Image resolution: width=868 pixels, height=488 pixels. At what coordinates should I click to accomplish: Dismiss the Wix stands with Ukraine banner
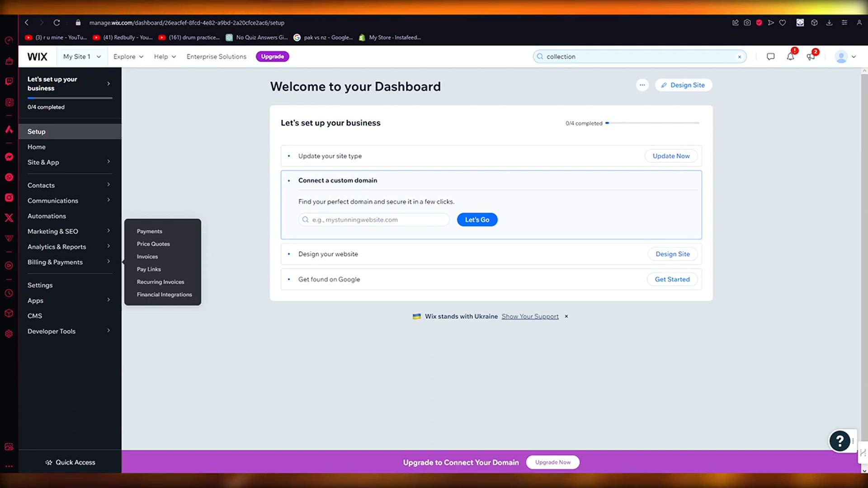coord(566,316)
